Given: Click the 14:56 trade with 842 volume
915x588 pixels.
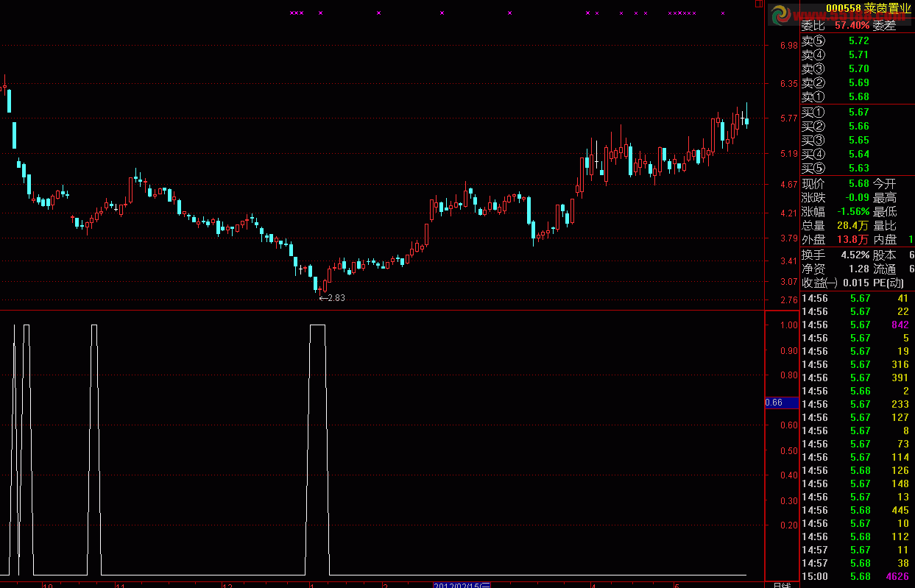Looking at the screenshot, I should coord(857,325).
